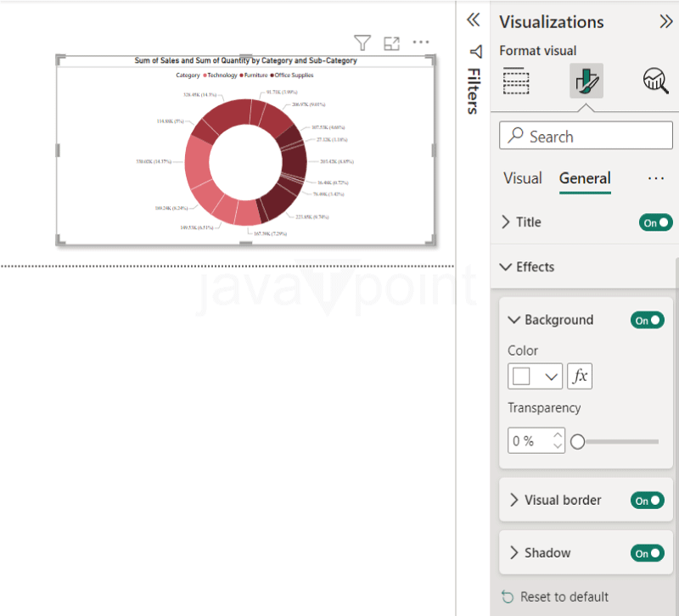Click the Filters megaphone icon
Image resolution: width=679 pixels, height=616 pixels.
[476, 52]
